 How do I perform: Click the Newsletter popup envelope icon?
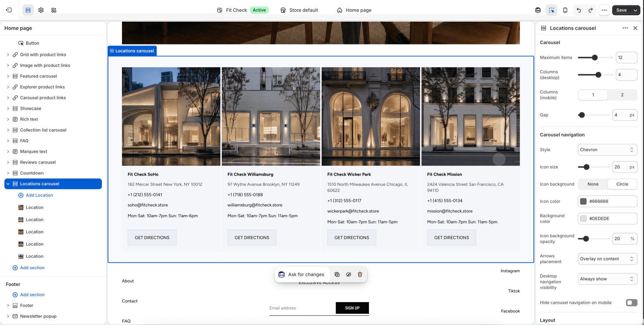(15, 316)
